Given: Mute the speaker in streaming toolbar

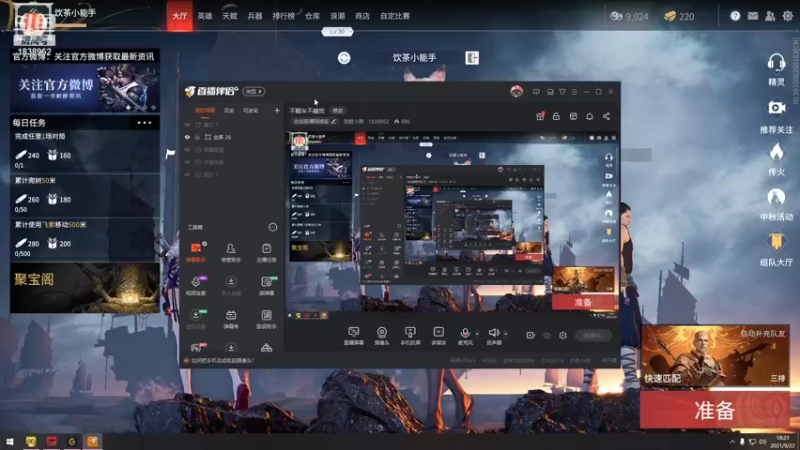Looking at the screenshot, I should [494, 336].
